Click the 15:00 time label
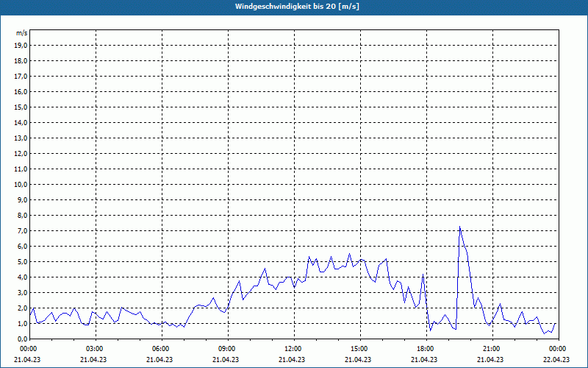This screenshot has width=588, height=368. click(x=360, y=349)
